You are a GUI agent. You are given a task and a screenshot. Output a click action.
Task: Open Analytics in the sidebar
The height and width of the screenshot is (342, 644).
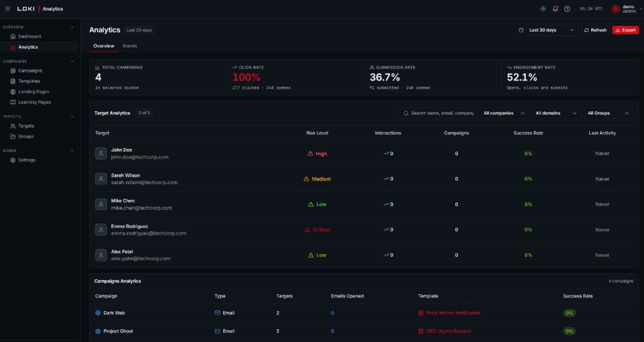(39, 47)
